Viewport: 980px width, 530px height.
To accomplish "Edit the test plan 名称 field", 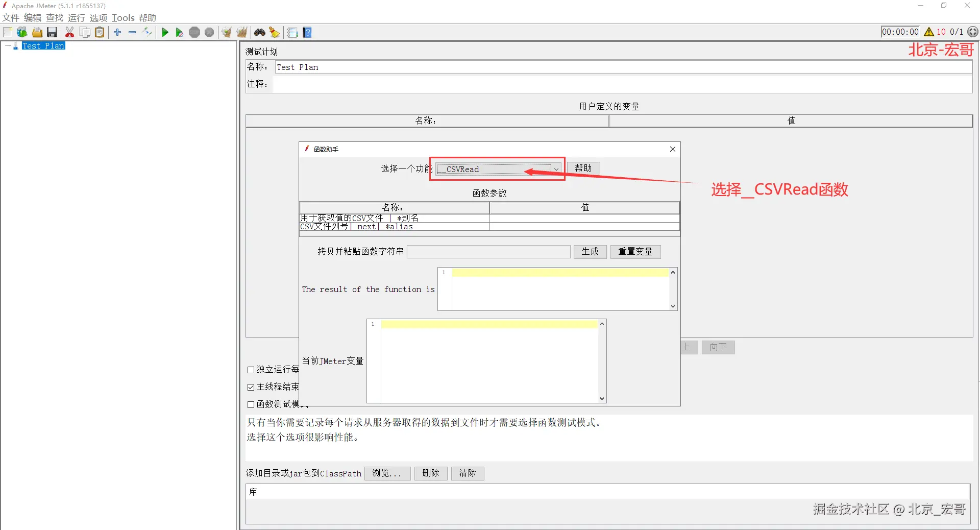I will coord(623,67).
